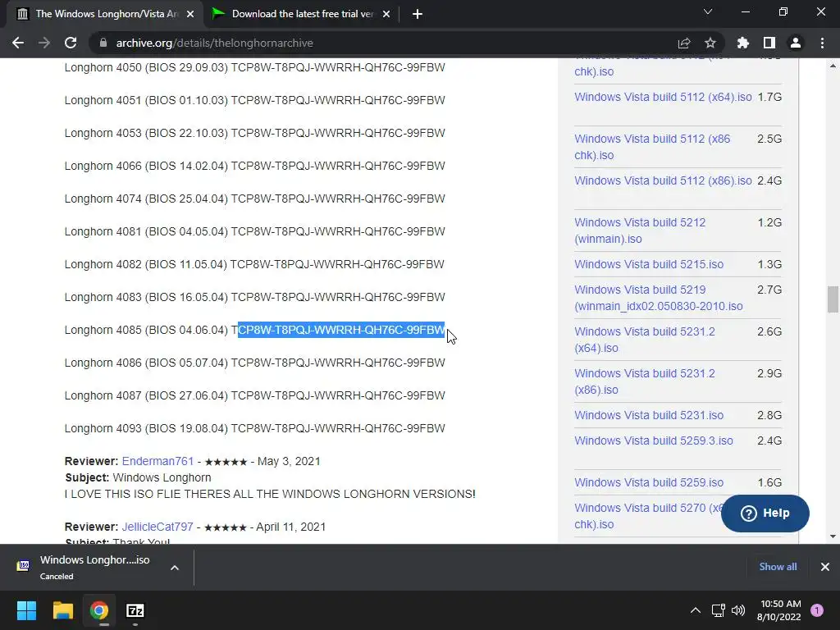840x630 pixels.
Task: Open reviewer Enderman761's profile
Action: click(x=157, y=461)
